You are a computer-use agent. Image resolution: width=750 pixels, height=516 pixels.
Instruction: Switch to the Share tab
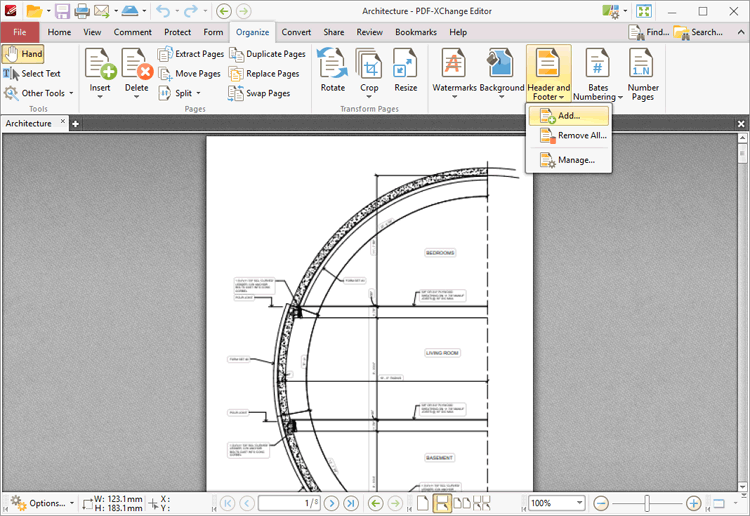coord(333,32)
